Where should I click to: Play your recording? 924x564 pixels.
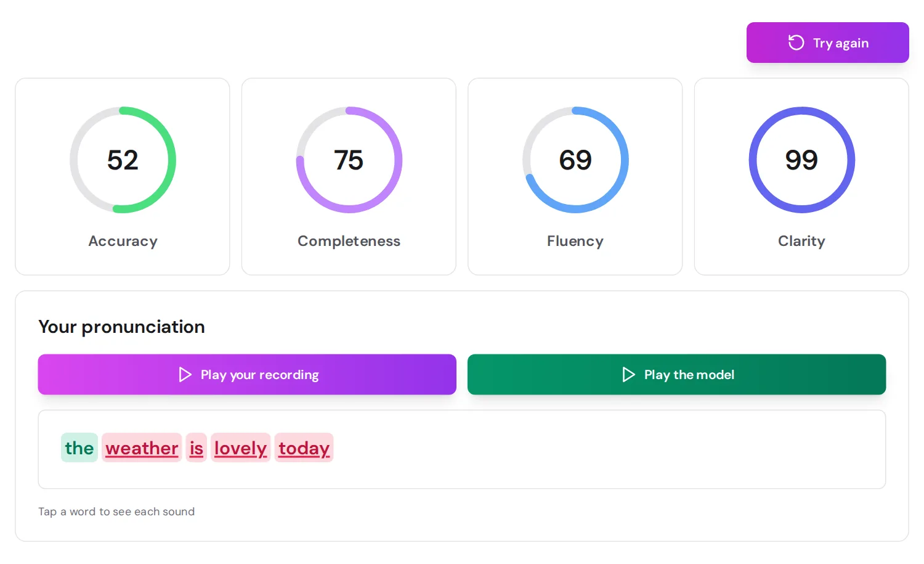[x=247, y=374]
